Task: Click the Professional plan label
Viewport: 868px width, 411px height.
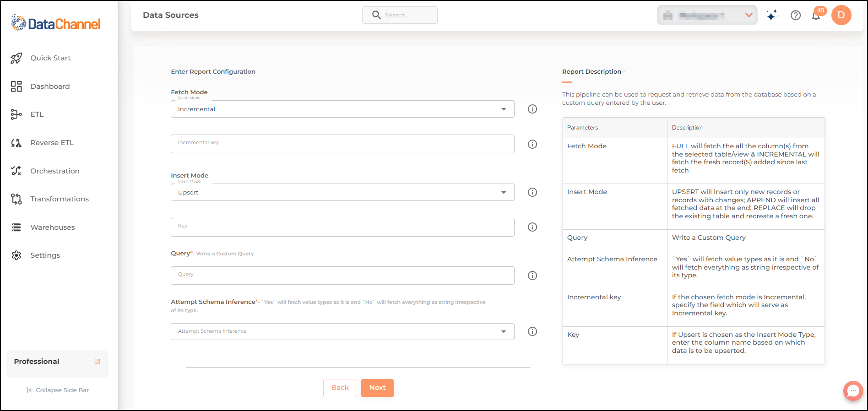Action: coord(37,362)
